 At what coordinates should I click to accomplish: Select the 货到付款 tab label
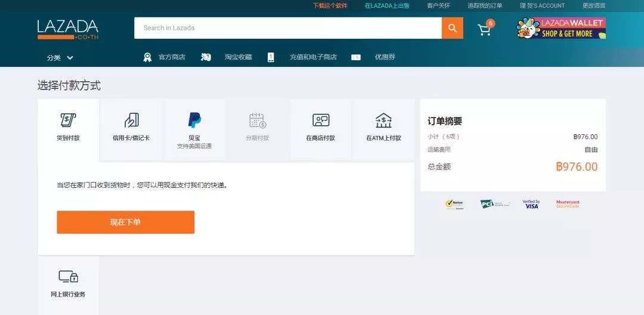(68, 138)
